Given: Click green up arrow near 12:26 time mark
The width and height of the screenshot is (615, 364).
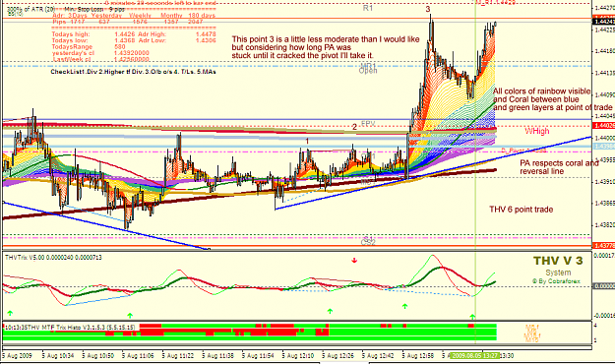Looking at the screenshot, I should point(330,311).
